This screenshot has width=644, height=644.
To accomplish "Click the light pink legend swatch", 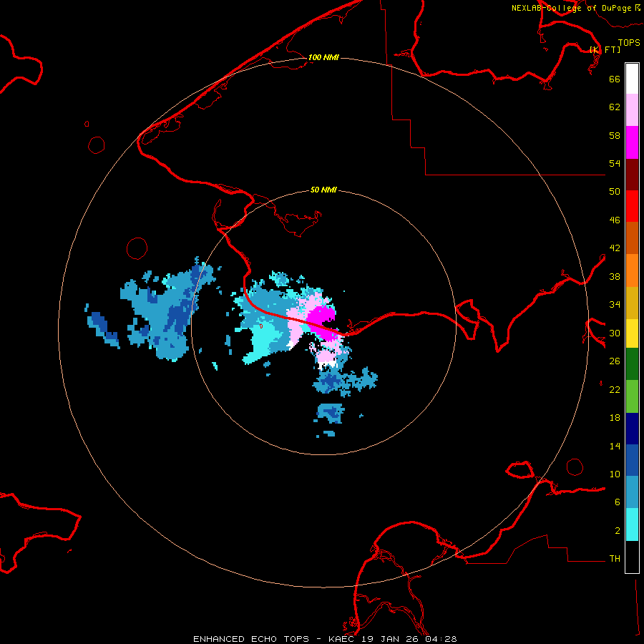I will click(x=632, y=110).
